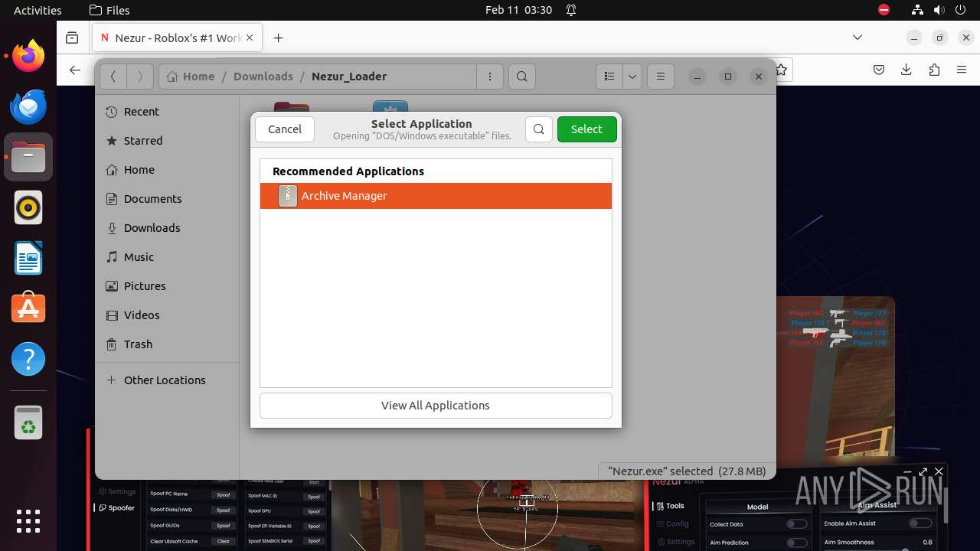Open the clock and calendar panel
Image resolution: width=980 pixels, height=551 pixels.
(518, 10)
